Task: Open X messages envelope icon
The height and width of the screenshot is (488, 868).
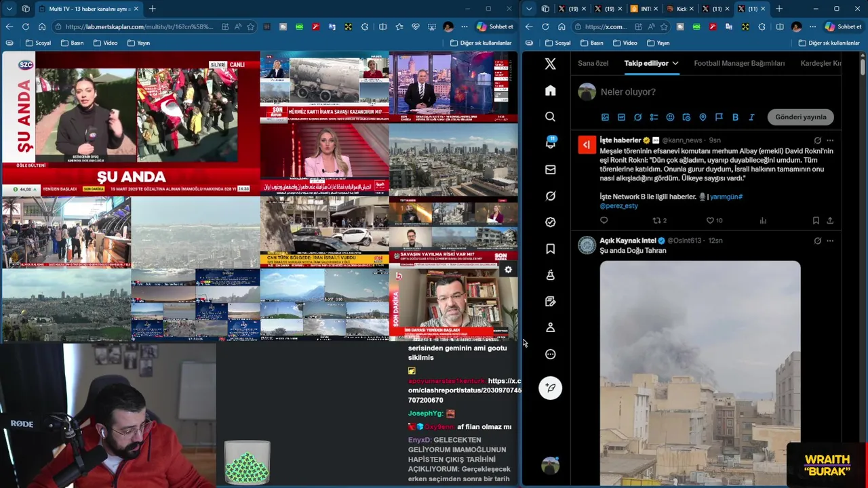Action: (x=550, y=169)
